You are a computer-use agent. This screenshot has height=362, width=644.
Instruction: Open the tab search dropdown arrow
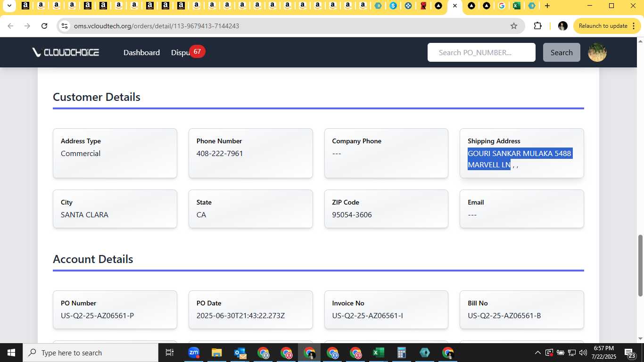click(x=8, y=6)
